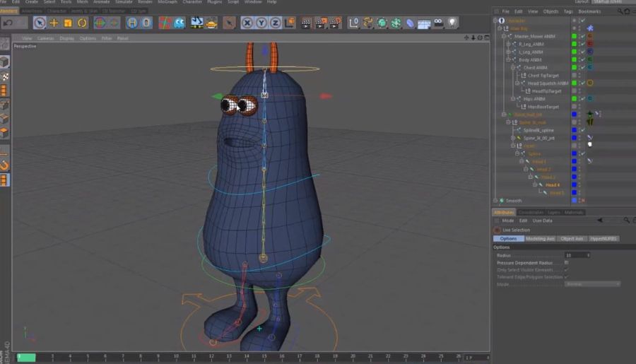The height and width of the screenshot is (364, 636).
Task: Click the null axis L0 primitive icon
Action: (x=354, y=23)
